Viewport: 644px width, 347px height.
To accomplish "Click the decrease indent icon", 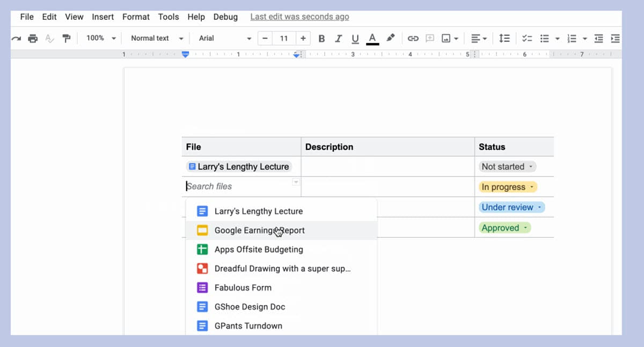I will (x=599, y=38).
